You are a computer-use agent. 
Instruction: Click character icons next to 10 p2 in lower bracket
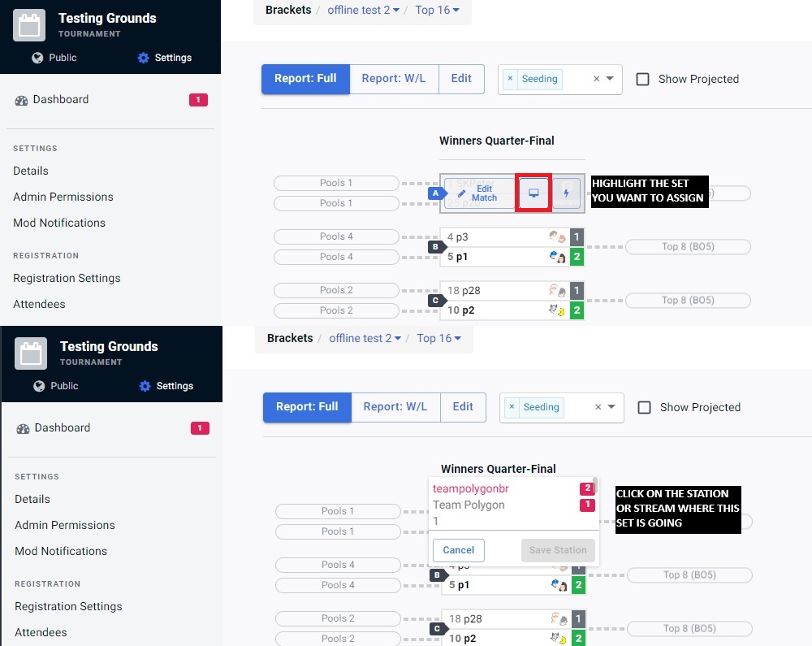pos(559,638)
